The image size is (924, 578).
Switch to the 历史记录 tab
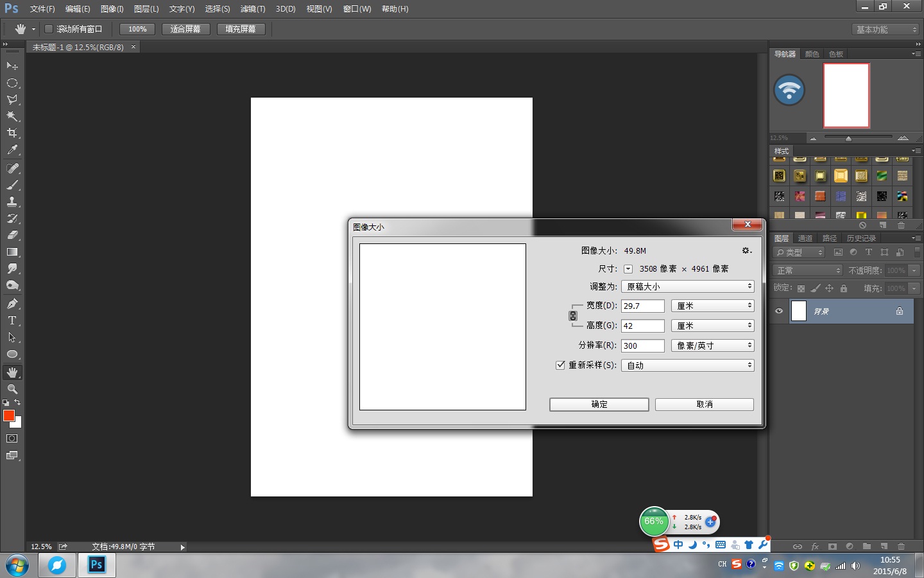tap(860, 238)
